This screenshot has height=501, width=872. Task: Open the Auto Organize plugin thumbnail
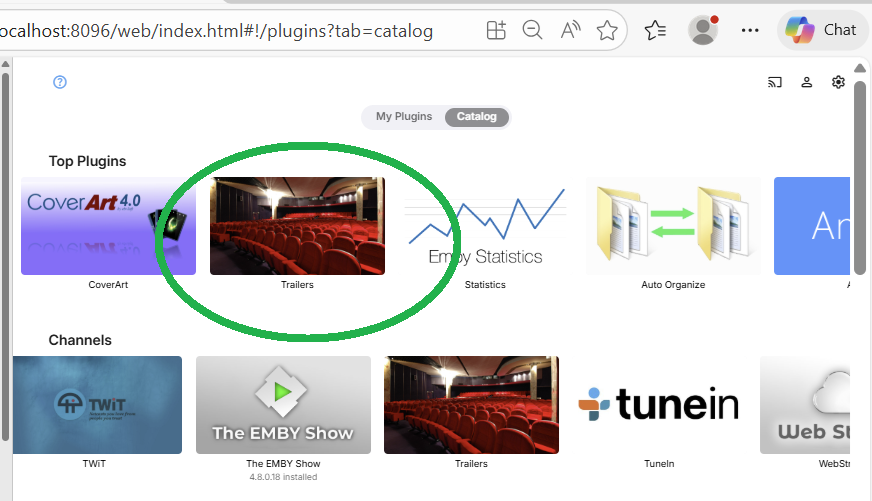(673, 226)
